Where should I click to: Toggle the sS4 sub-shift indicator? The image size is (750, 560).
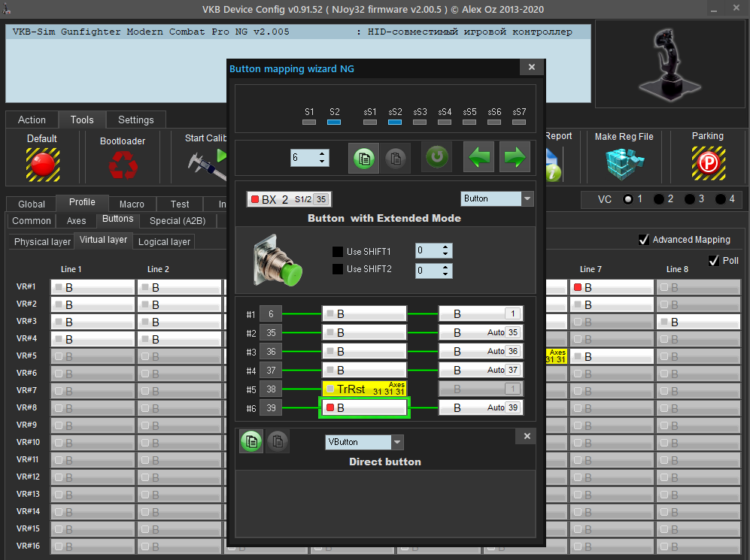445,123
